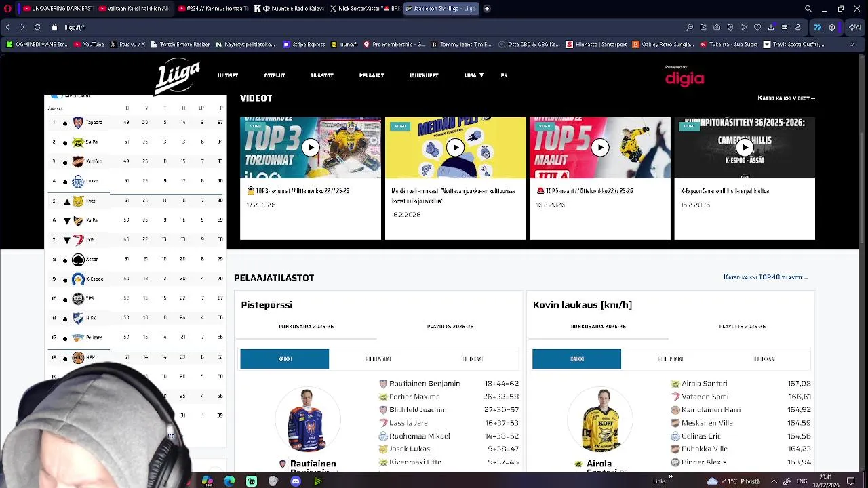The width and height of the screenshot is (868, 488).
Task: Open a new browser tab
Action: coord(487,9)
